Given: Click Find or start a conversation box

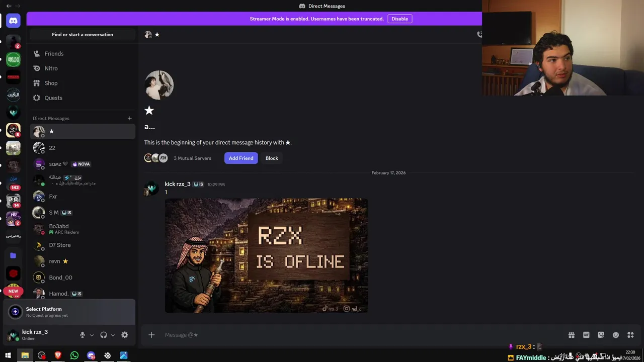Looking at the screenshot, I should [x=83, y=34].
